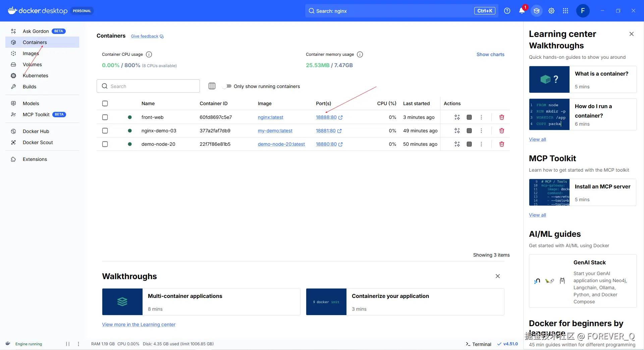Toggle Only show running containers switch
This screenshot has height=350, width=644.
[227, 86]
